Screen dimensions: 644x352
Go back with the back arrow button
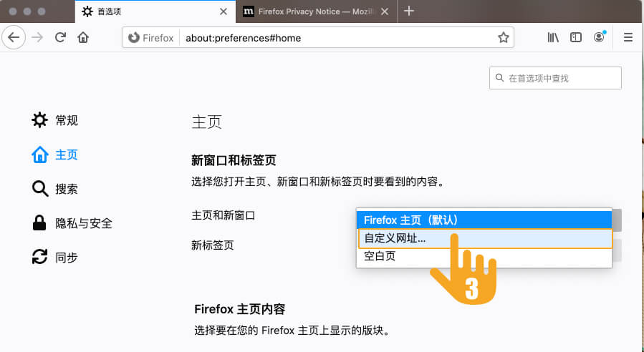pos(14,38)
